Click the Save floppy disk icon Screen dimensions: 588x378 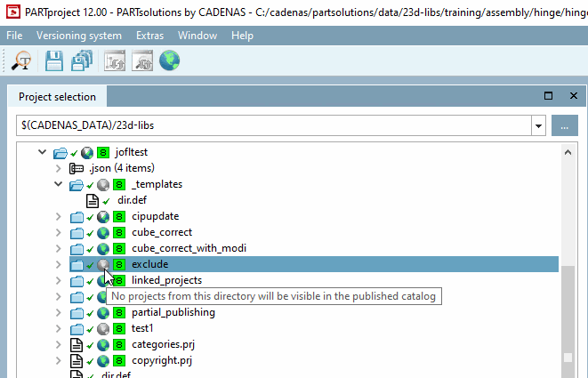tap(54, 60)
